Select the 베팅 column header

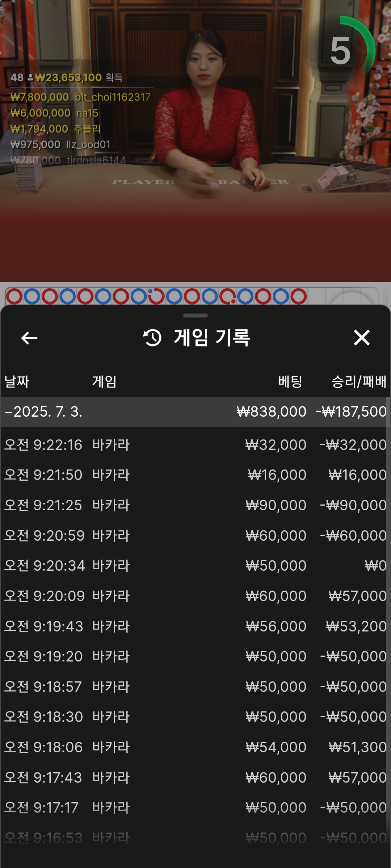(290, 382)
